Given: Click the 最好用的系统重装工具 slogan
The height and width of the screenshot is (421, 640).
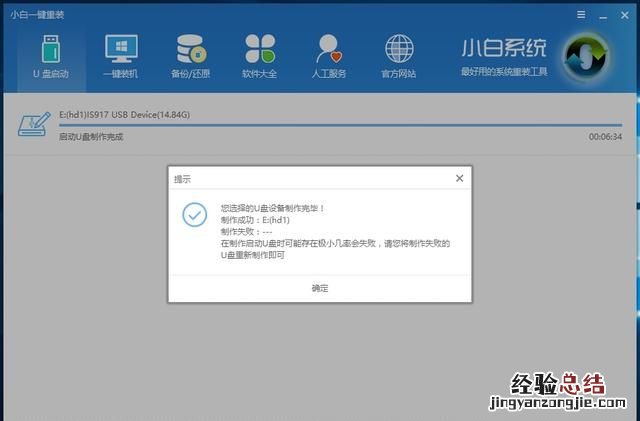Looking at the screenshot, I should pos(504,72).
